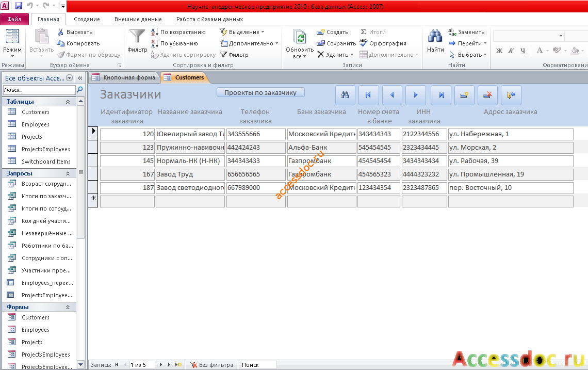Click the fill color bucket in the ribbon
The image size is (588, 370).
574,50
